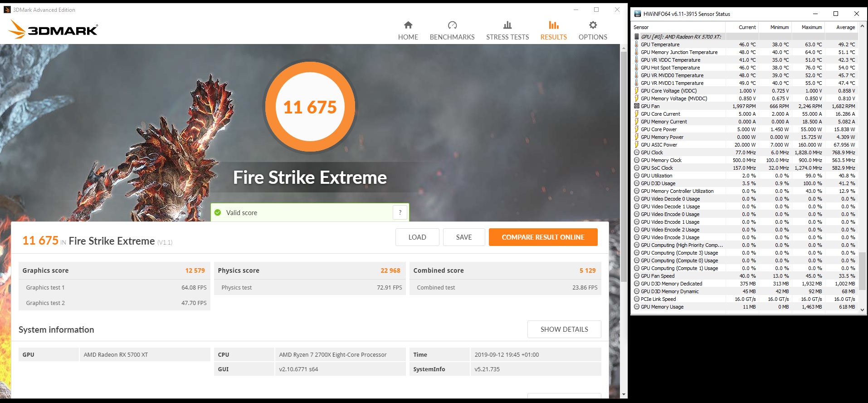
Task: Click the green Valid score checkmark
Action: click(218, 212)
